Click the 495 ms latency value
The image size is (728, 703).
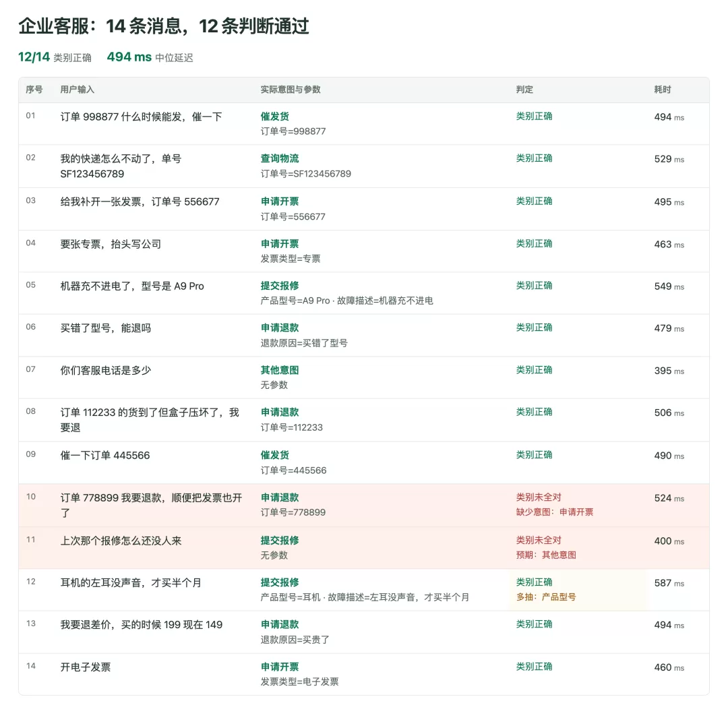[669, 202]
